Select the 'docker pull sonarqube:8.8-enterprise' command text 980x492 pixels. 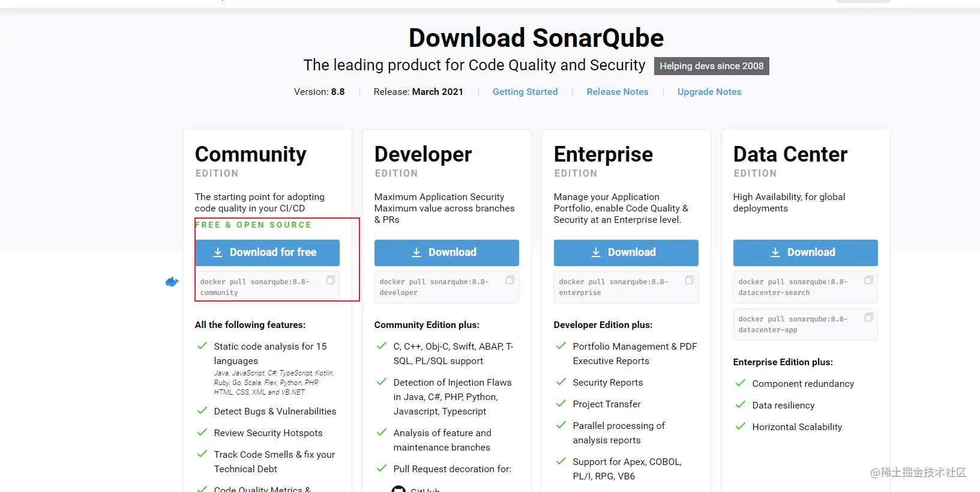(x=613, y=287)
